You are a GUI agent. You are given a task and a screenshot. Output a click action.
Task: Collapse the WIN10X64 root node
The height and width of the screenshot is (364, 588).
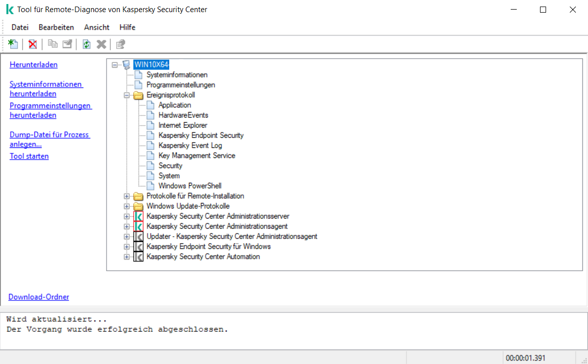pos(115,65)
